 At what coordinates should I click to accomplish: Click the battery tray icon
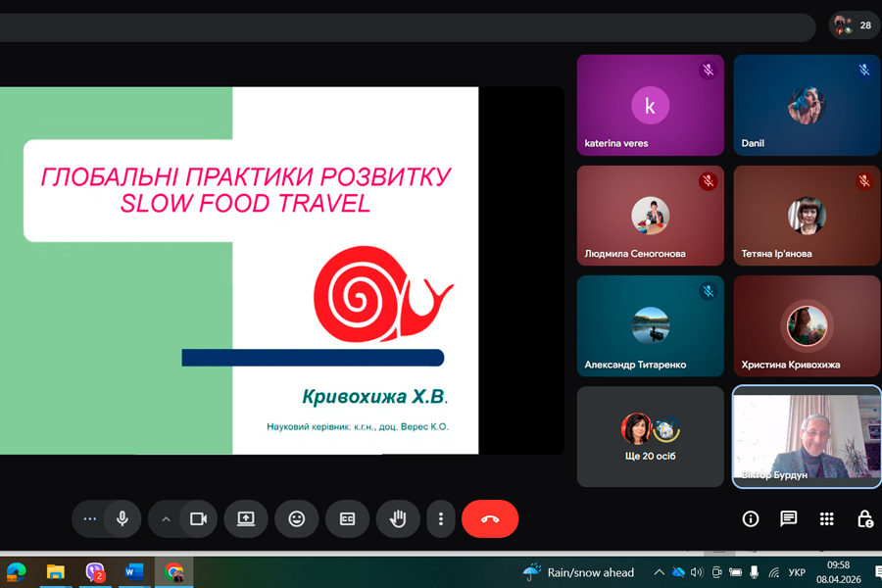(x=735, y=572)
